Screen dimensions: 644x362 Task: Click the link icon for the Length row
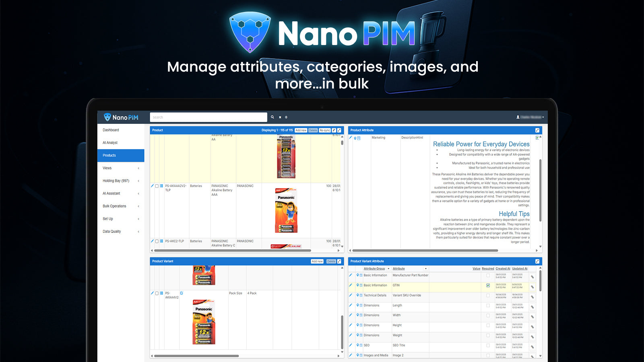coord(532,307)
